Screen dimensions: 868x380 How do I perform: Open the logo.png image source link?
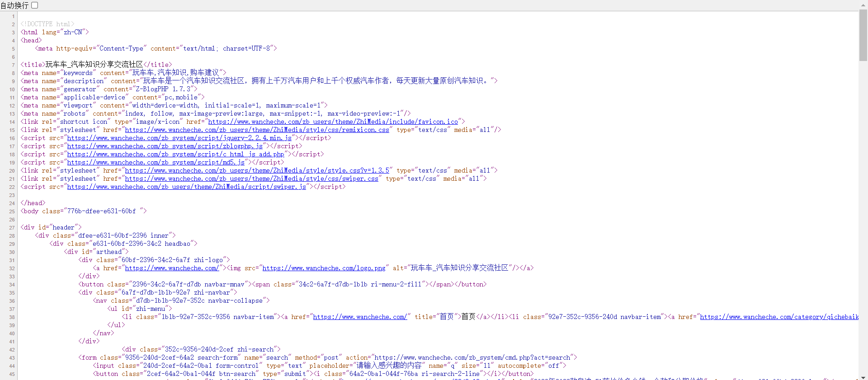pos(324,268)
